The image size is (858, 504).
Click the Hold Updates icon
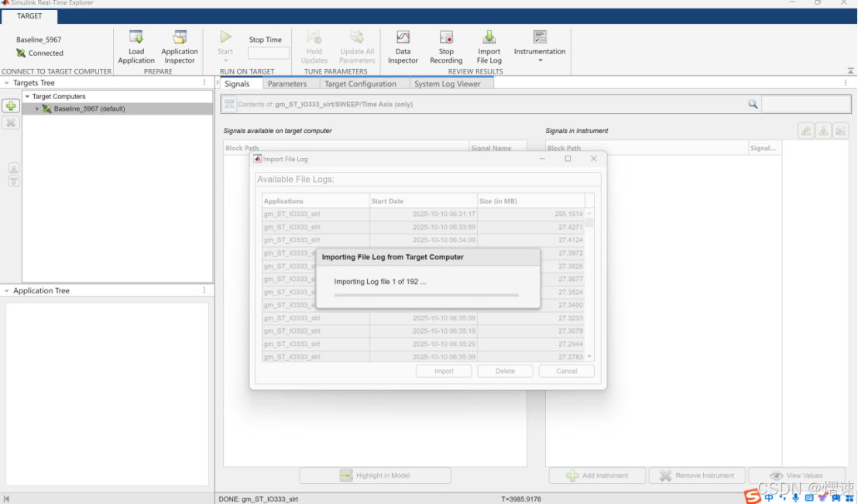314,37
